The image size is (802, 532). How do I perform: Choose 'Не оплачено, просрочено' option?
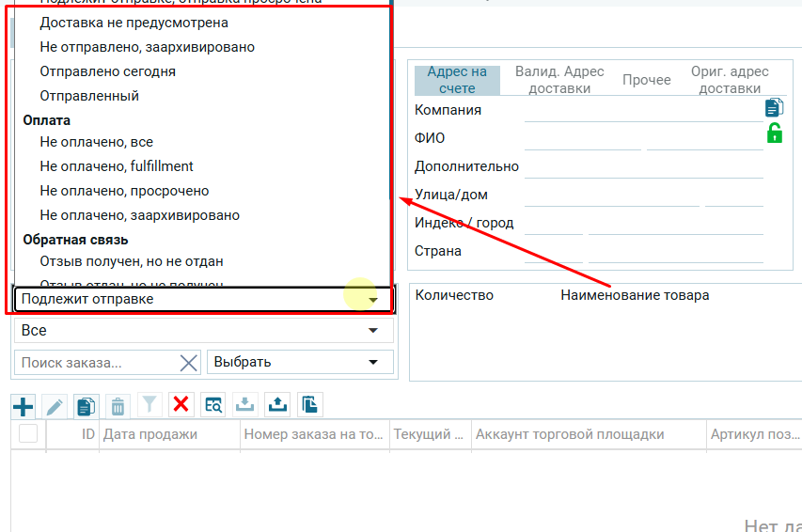coord(124,191)
